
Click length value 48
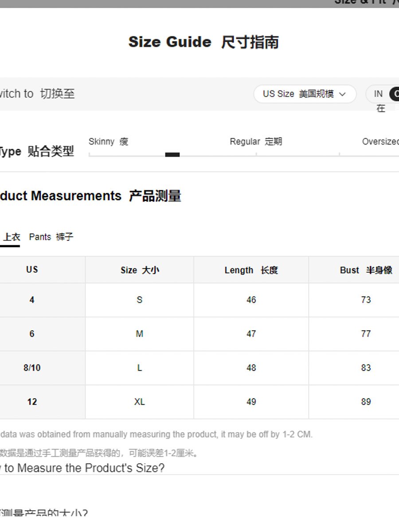[x=251, y=368]
